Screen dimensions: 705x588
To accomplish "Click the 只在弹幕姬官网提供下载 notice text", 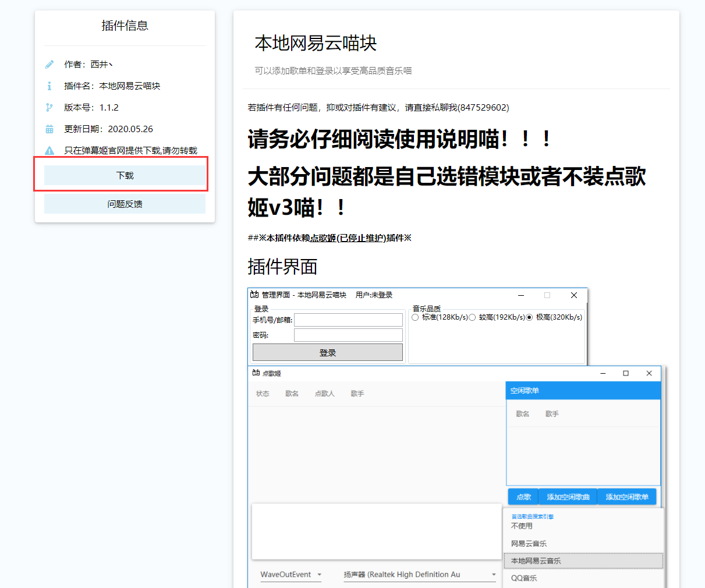I will point(131,151).
